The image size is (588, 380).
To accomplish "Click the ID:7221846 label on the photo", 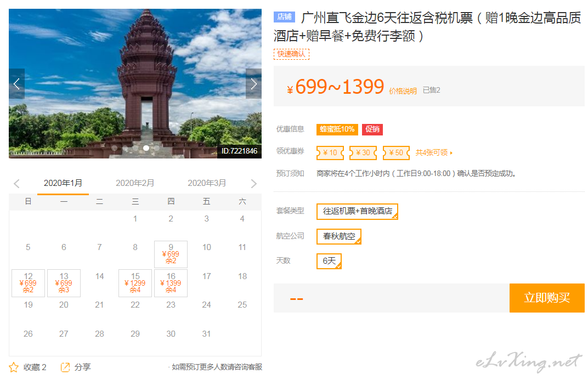I will (x=239, y=151).
